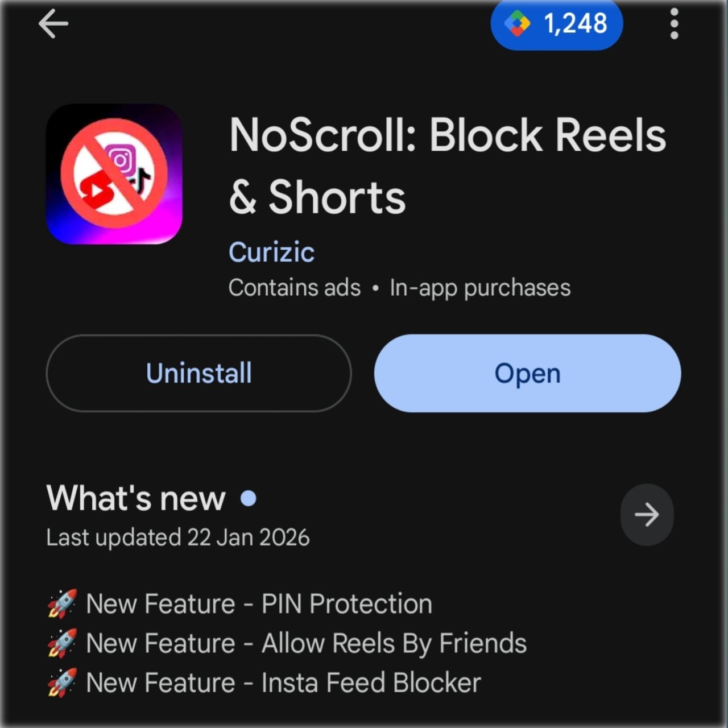Tap the In-app purchases label
Viewport: 728px width, 728px height.
480,288
